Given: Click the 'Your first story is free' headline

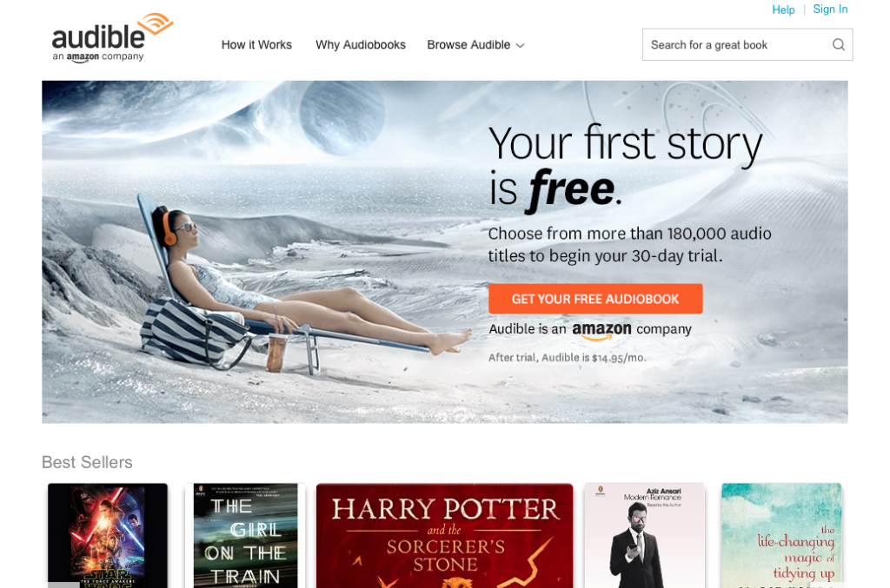Looking at the screenshot, I should (x=626, y=166).
